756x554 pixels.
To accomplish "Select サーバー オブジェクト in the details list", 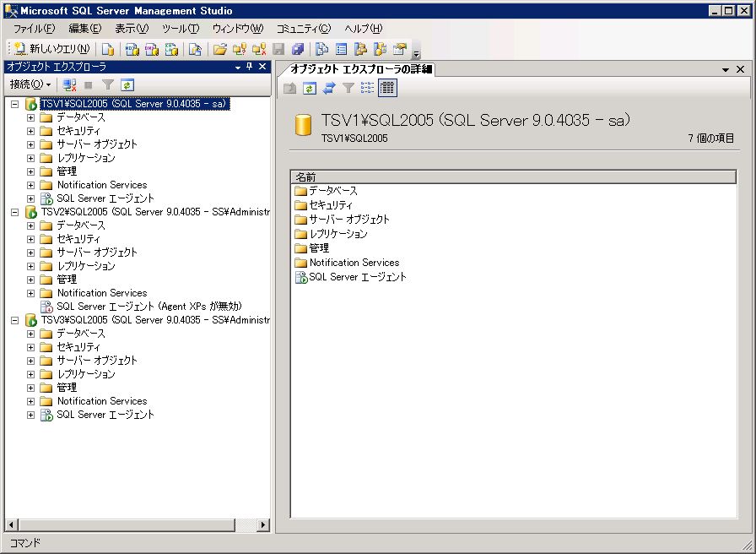I will (x=349, y=220).
